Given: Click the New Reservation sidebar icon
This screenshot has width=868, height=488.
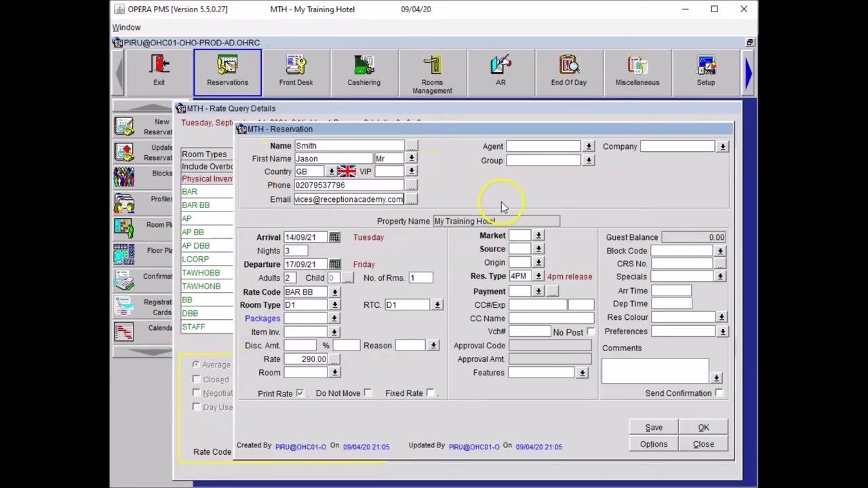Looking at the screenshot, I should coord(124,127).
